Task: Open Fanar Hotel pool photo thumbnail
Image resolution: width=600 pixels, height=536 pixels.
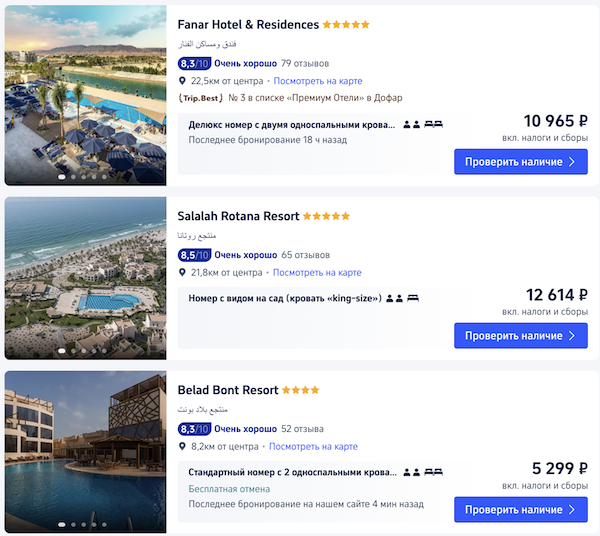Action: click(x=85, y=95)
